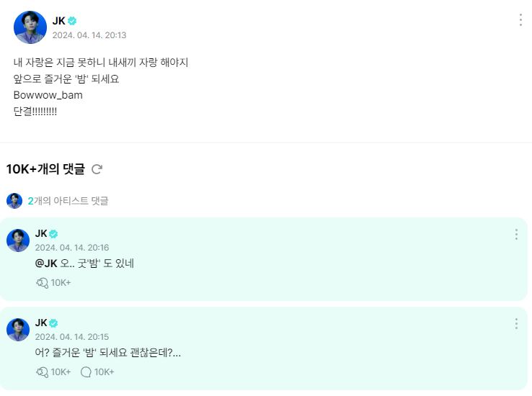
Task: Show the 2개의 아티스트 댓글 artist comments
Action: point(68,201)
